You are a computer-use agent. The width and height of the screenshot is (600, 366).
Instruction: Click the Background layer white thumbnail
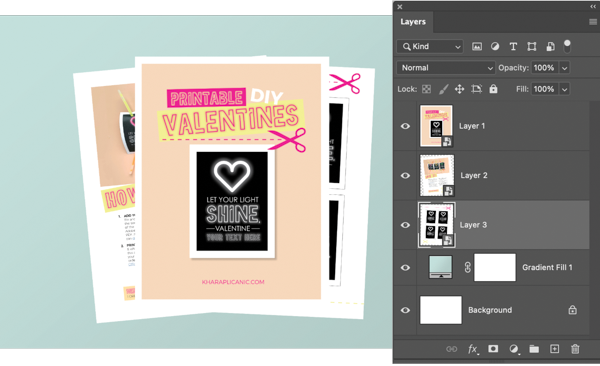(441, 310)
